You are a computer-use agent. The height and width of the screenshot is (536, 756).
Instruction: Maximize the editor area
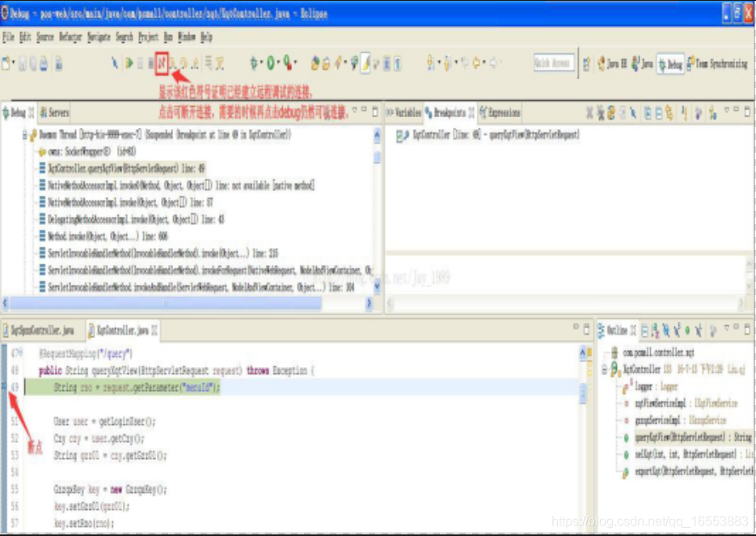pos(586,329)
